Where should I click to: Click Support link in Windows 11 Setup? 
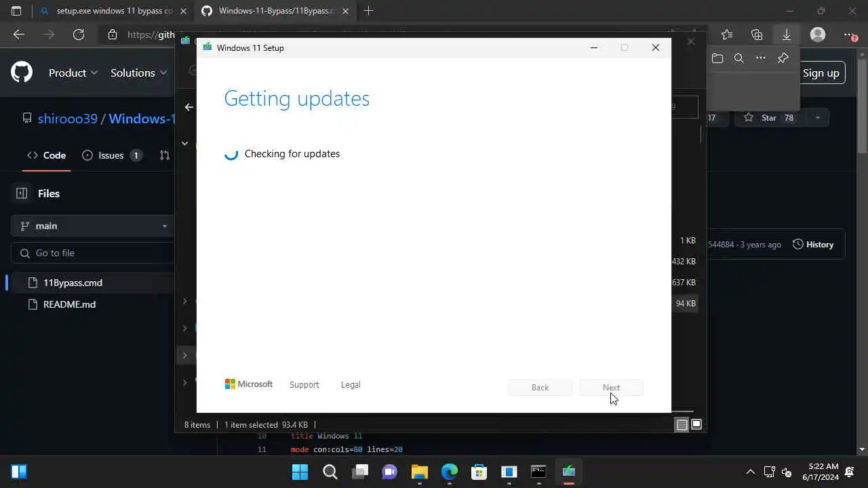point(304,384)
